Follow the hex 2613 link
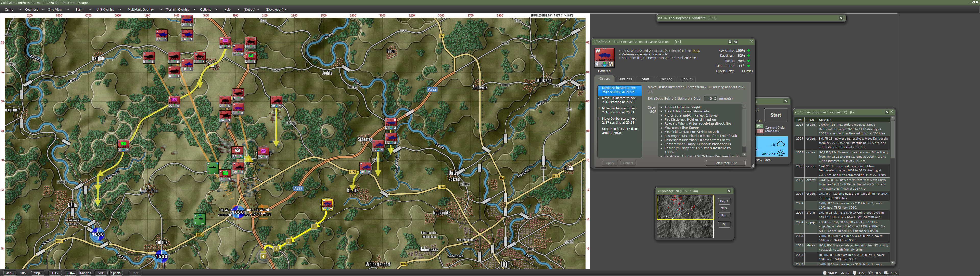This screenshot has width=980, height=276. tap(695, 51)
